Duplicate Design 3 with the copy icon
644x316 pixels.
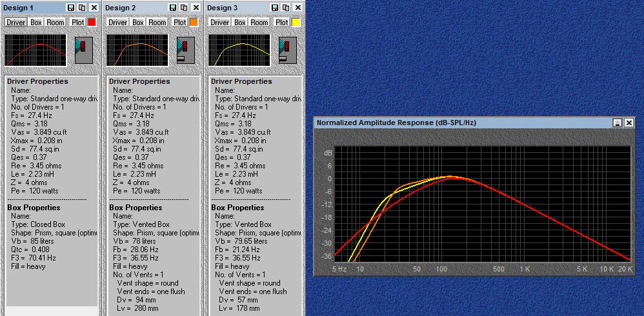coord(285,7)
